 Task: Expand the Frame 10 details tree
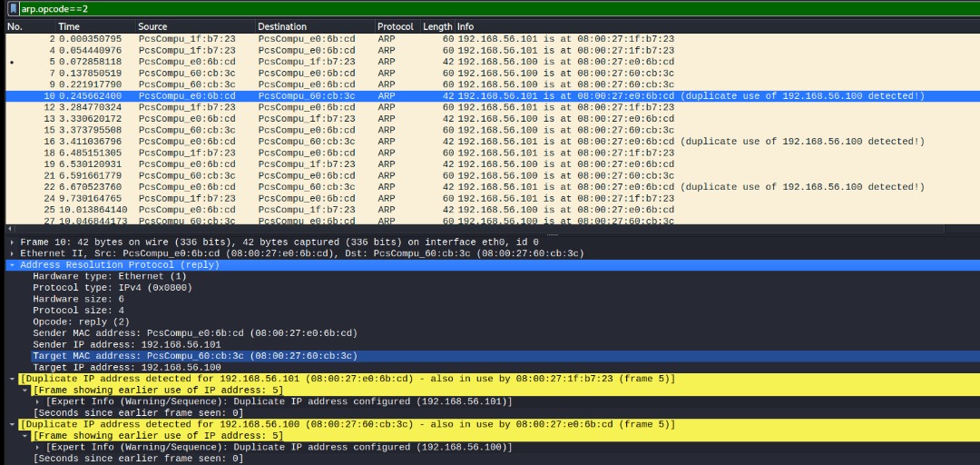13,242
